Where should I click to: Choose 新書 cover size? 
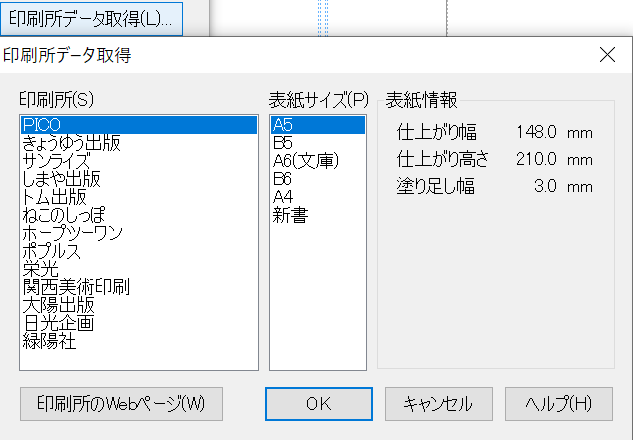pyautogui.click(x=318, y=215)
